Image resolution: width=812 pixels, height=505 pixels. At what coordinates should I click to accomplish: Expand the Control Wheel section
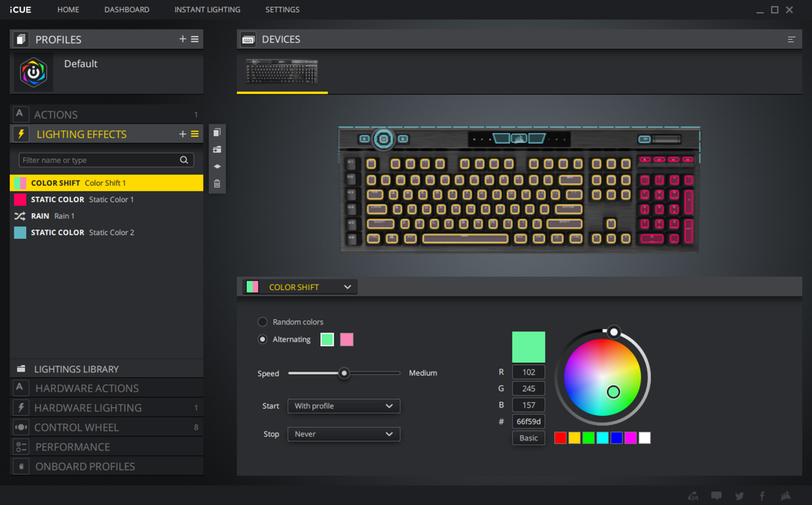106,427
